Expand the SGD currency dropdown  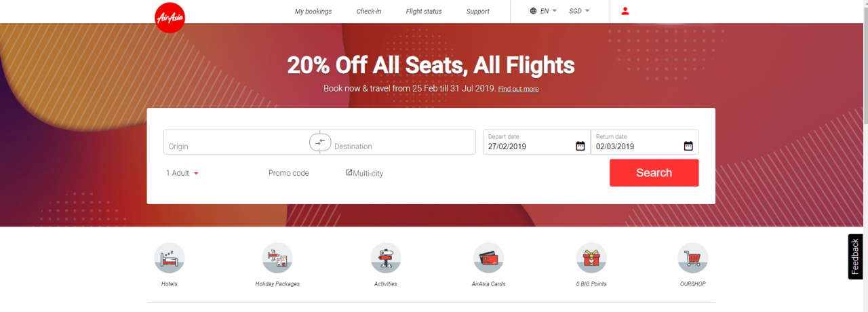[x=579, y=11]
